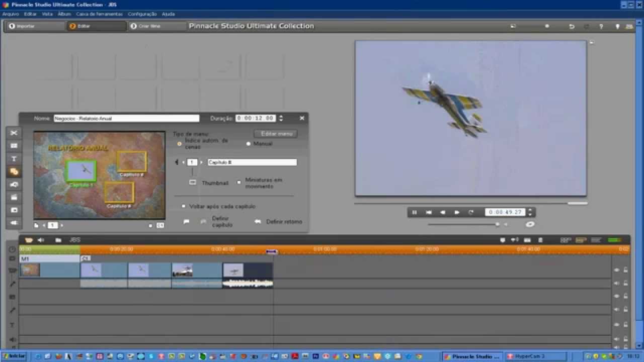
Task: Open Pinnacle Studio taskbar button
Action: click(471, 356)
